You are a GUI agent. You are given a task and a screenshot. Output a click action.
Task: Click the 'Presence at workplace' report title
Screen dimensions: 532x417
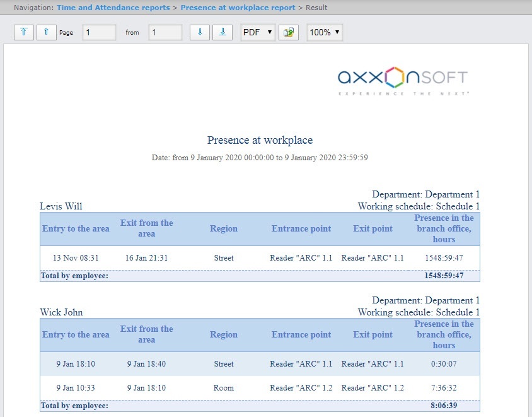coord(260,140)
